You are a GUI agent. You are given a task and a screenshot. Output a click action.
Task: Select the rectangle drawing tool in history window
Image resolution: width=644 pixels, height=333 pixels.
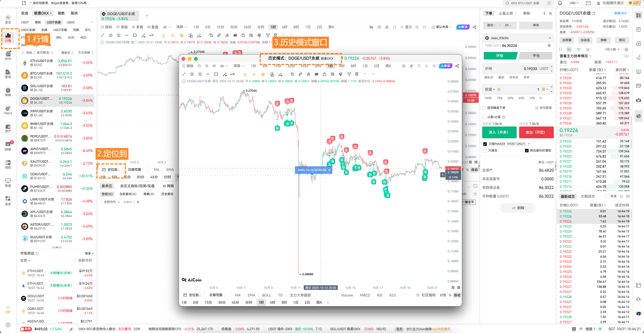click(x=216, y=74)
